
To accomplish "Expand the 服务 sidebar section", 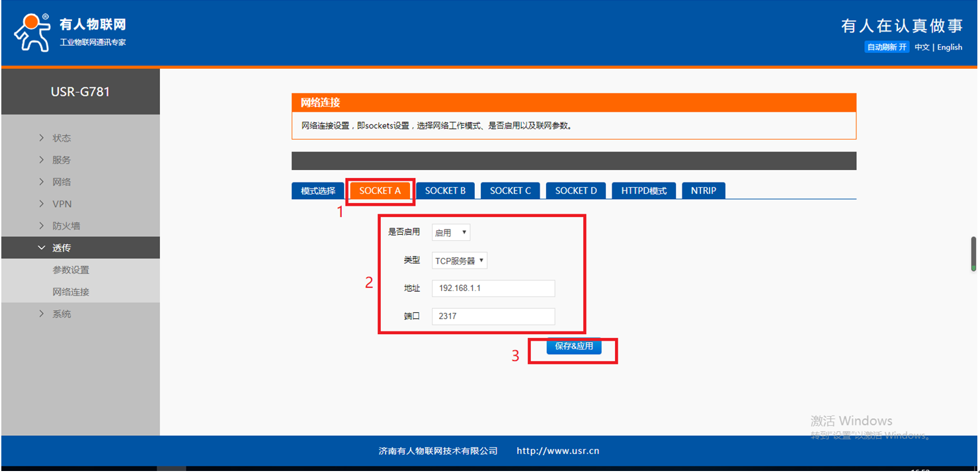I will click(61, 160).
